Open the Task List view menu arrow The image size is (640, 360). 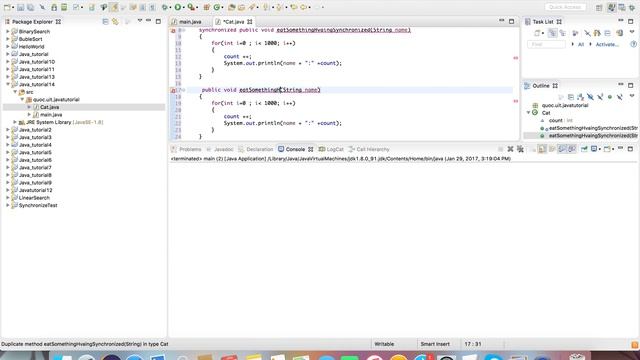point(632,31)
